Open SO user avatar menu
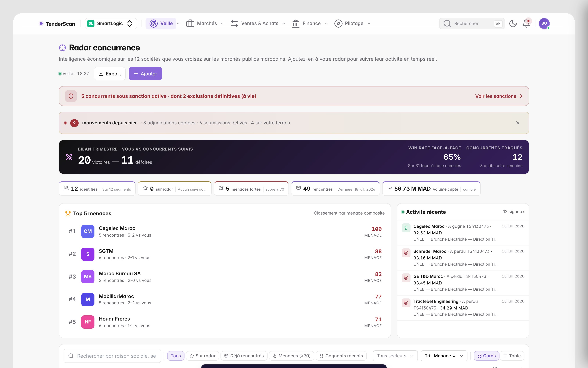588x368 pixels. (544, 24)
